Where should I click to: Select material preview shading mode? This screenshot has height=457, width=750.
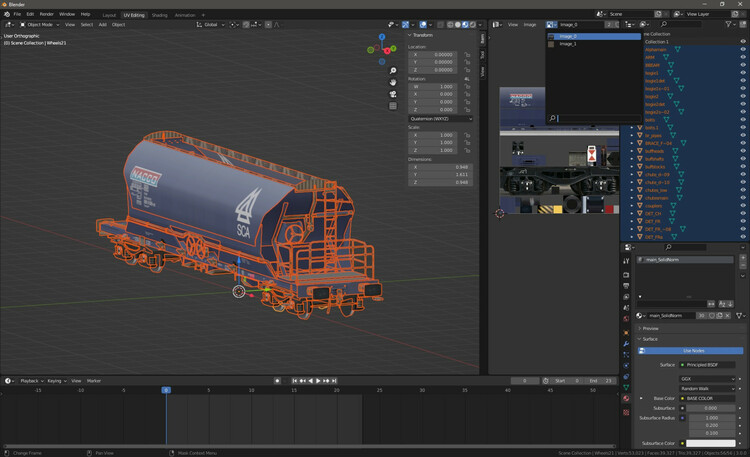point(465,24)
